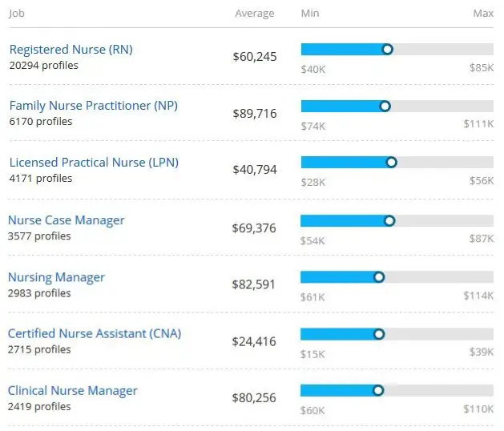Image resolution: width=504 pixels, height=431 pixels.
Task: Click the Licensed Practical Nurse salary marker
Action: tap(392, 163)
